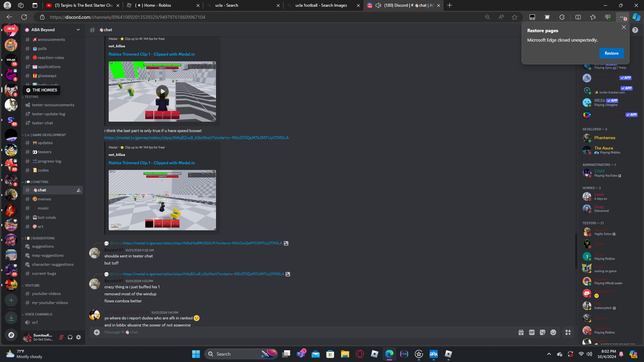Click the browser address bar URL
The image size is (644, 362).
[127, 17]
